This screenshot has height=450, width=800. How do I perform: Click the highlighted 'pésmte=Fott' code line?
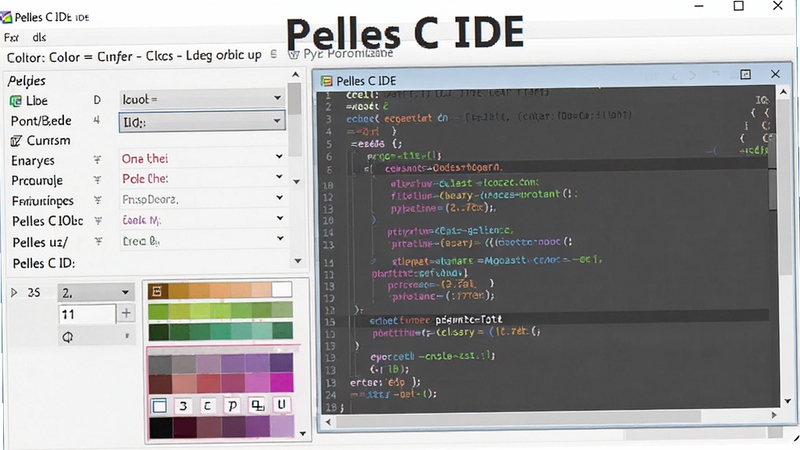pyautogui.click(x=469, y=319)
